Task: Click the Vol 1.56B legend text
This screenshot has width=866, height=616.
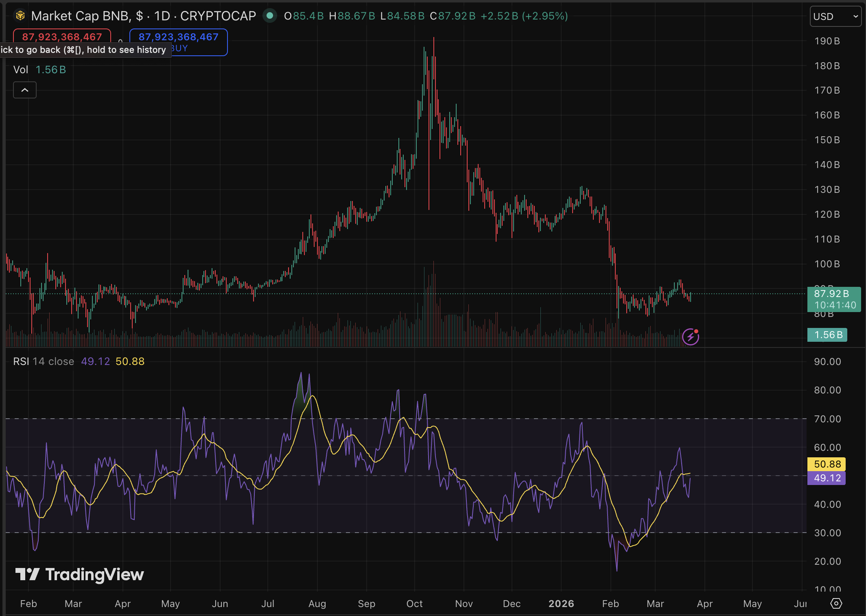Action: pos(39,69)
